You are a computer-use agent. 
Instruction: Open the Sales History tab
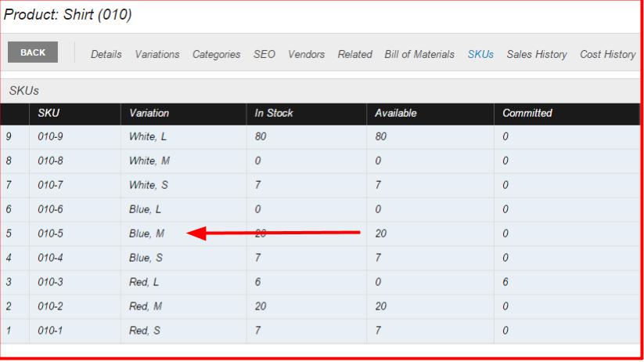[x=536, y=54]
